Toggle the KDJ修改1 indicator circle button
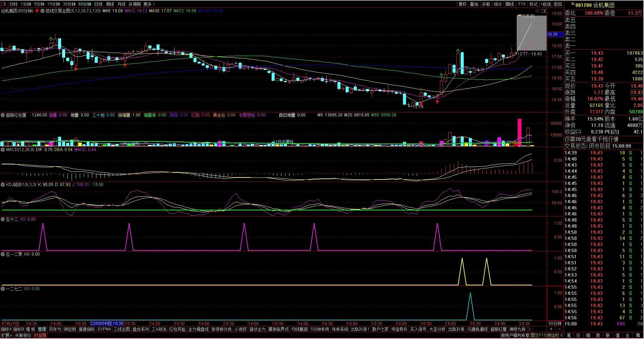The image size is (644, 339). pos(3,185)
